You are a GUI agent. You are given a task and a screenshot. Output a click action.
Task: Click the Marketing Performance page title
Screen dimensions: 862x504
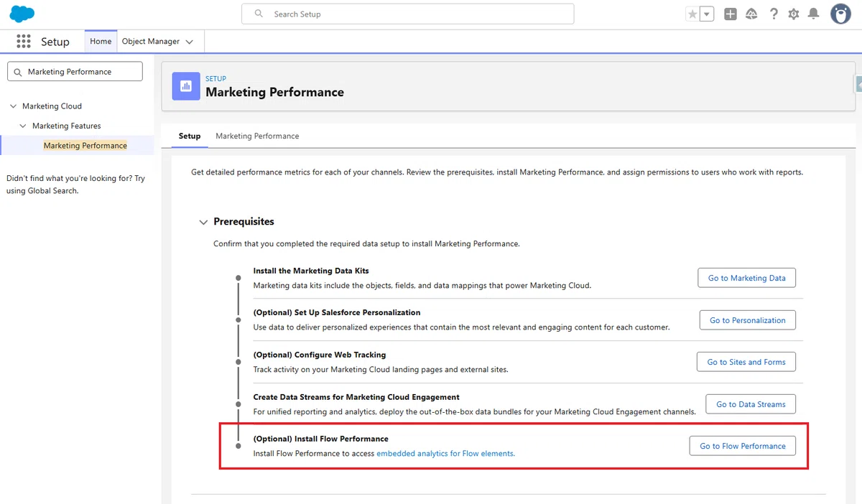(274, 92)
